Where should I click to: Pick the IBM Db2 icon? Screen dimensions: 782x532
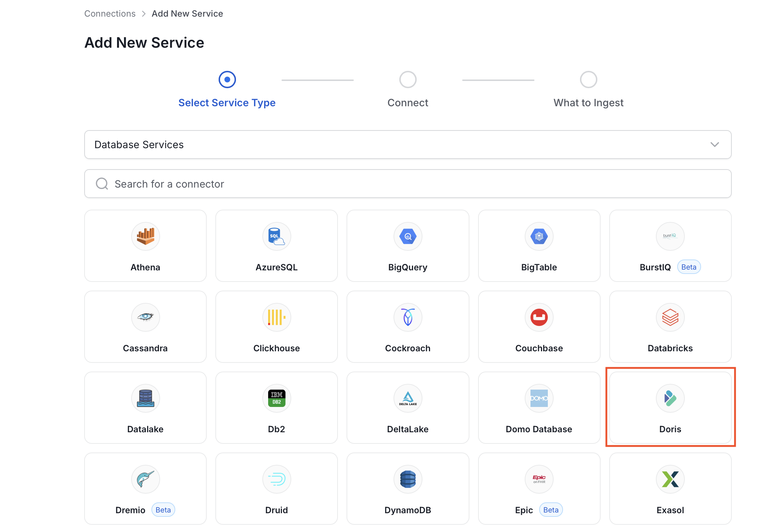click(277, 398)
